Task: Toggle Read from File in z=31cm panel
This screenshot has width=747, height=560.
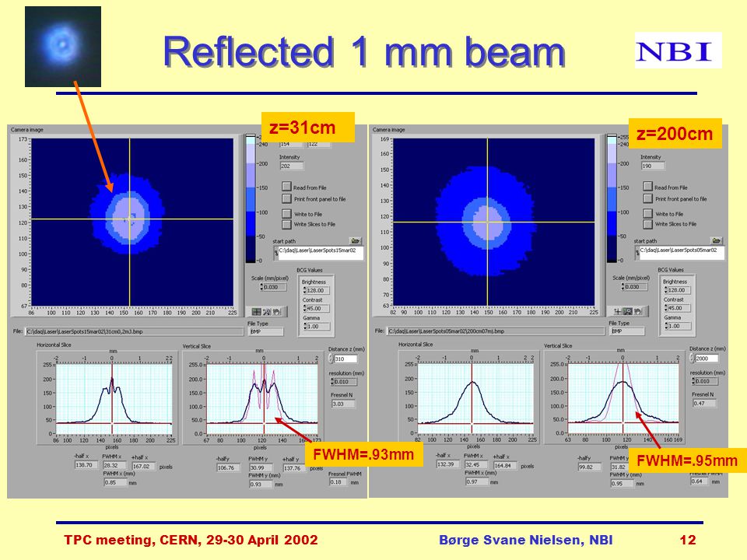Action: point(286,187)
